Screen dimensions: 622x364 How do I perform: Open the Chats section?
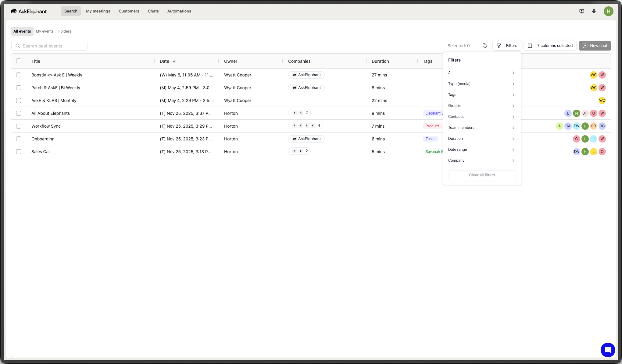[153, 11]
